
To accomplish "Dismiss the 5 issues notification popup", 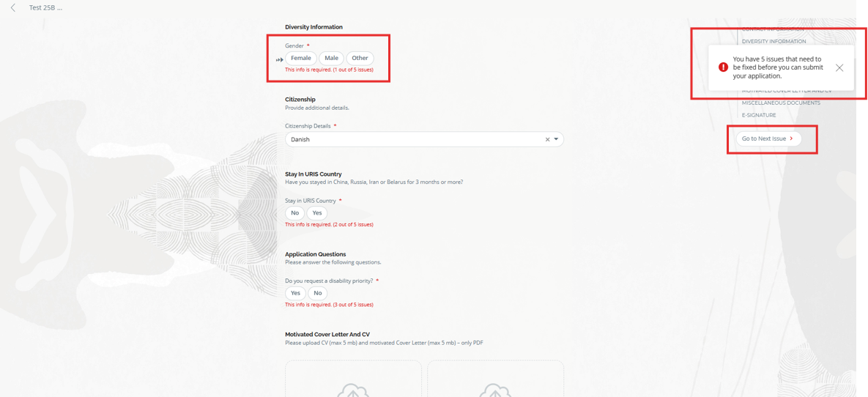I will click(x=839, y=67).
